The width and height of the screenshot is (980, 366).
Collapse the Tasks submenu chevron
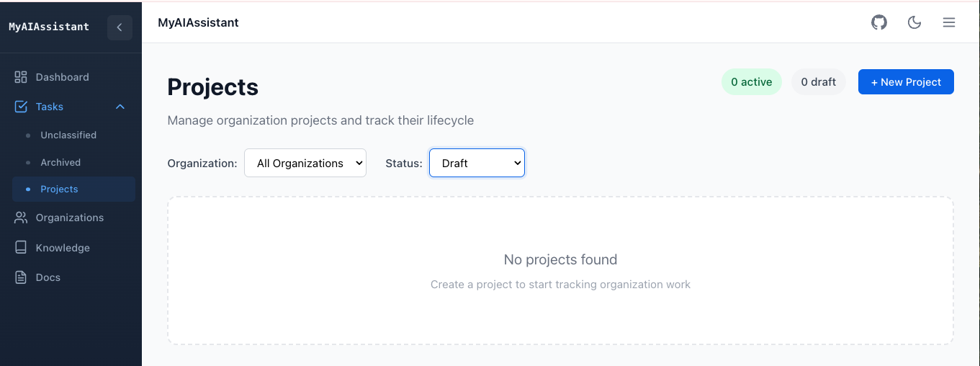click(120, 107)
